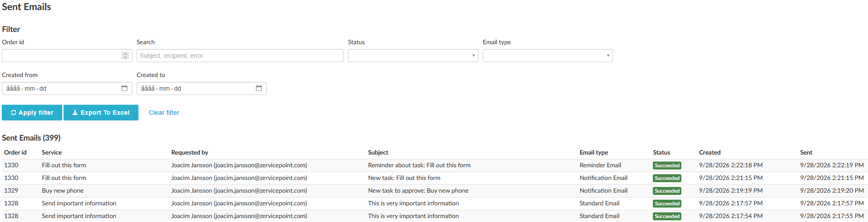Click the Search subject, recipient, error field
The width and height of the screenshot is (868, 222).
(x=240, y=56)
